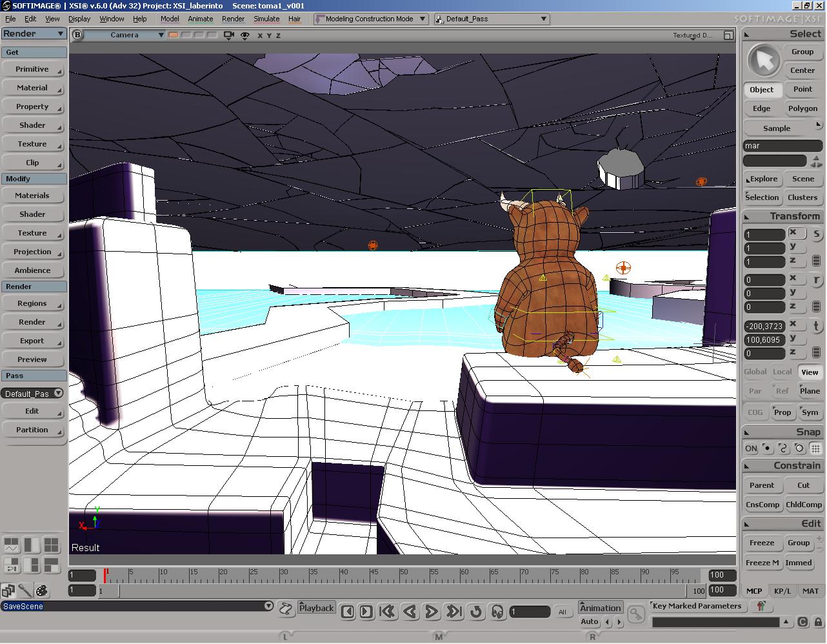The height and width of the screenshot is (644, 827).
Task: Click the CnsComp button
Action: point(762,505)
